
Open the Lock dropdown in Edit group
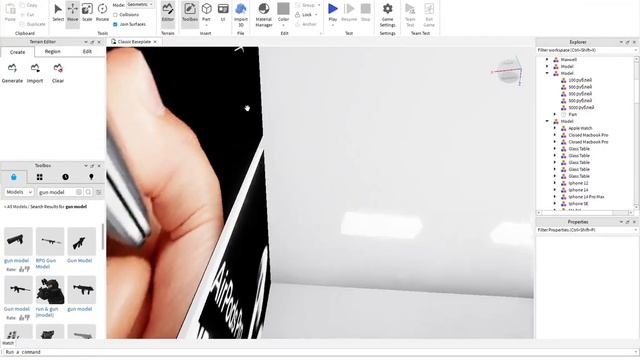(x=316, y=15)
